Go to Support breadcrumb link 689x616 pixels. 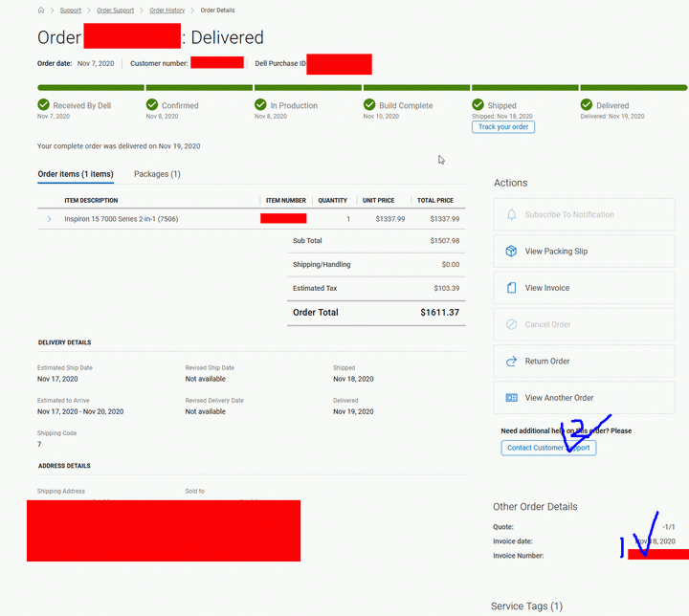point(71,11)
